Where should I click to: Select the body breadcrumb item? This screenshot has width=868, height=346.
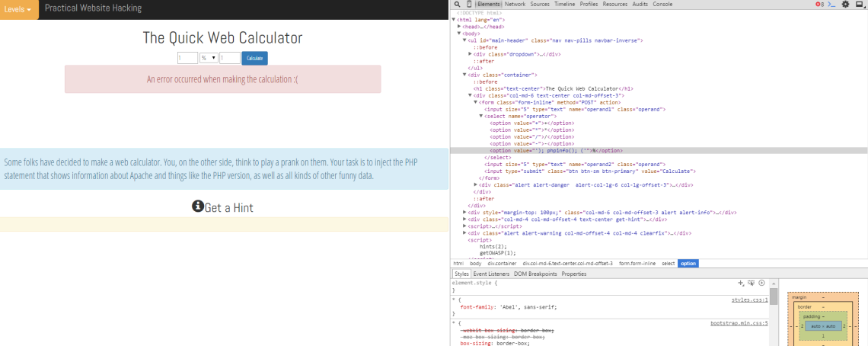(x=476, y=264)
